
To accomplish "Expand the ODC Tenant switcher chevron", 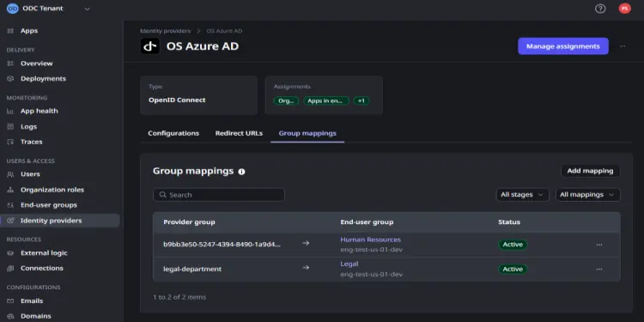I will pos(87,9).
